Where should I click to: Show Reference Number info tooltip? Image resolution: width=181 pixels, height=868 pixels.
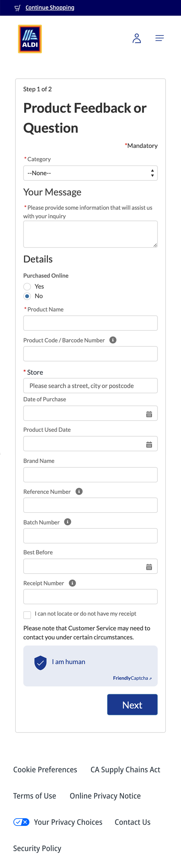click(x=79, y=491)
